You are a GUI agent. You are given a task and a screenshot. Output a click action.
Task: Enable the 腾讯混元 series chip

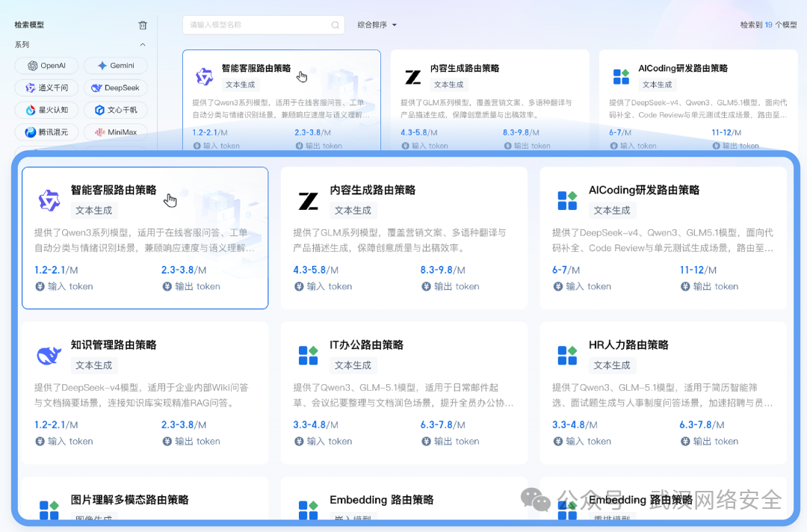46,132
